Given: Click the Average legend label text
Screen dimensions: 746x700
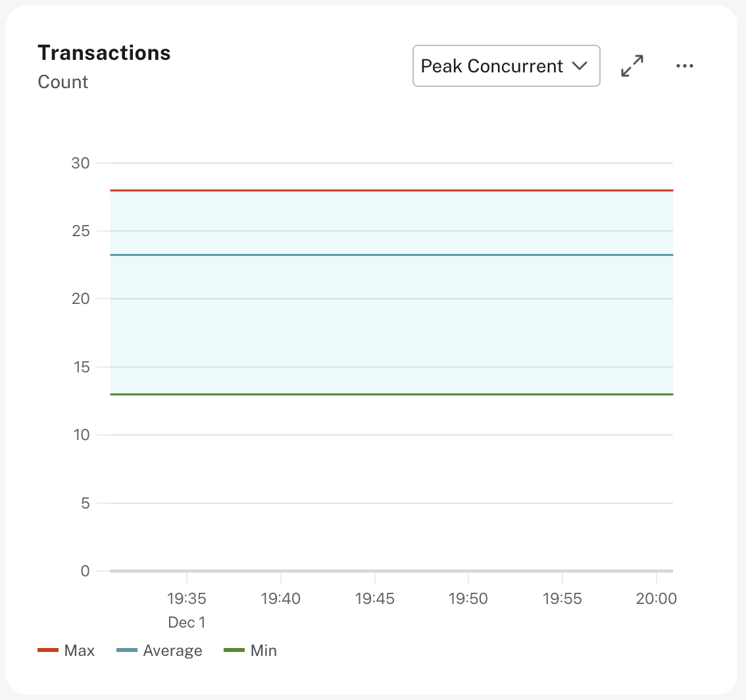Looking at the screenshot, I should click(173, 650).
